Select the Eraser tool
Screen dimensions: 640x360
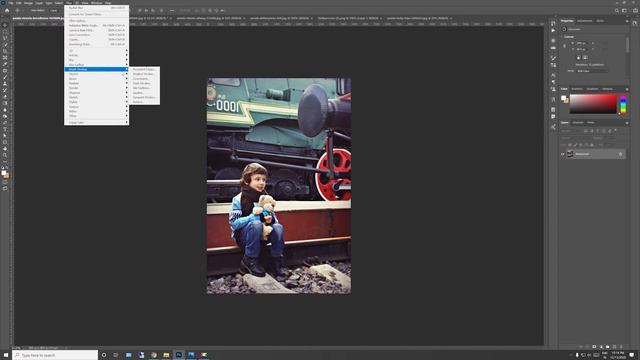coord(5,97)
